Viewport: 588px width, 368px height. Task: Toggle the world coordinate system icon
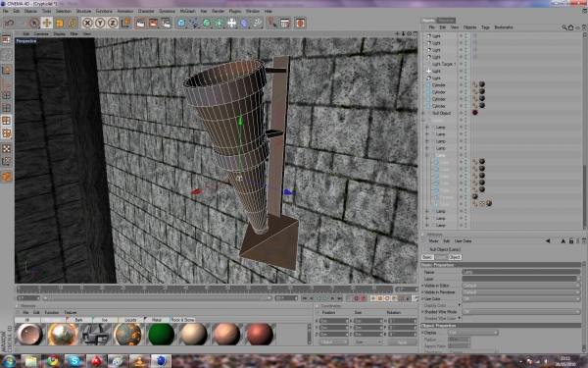pyautogui.click(x=125, y=24)
